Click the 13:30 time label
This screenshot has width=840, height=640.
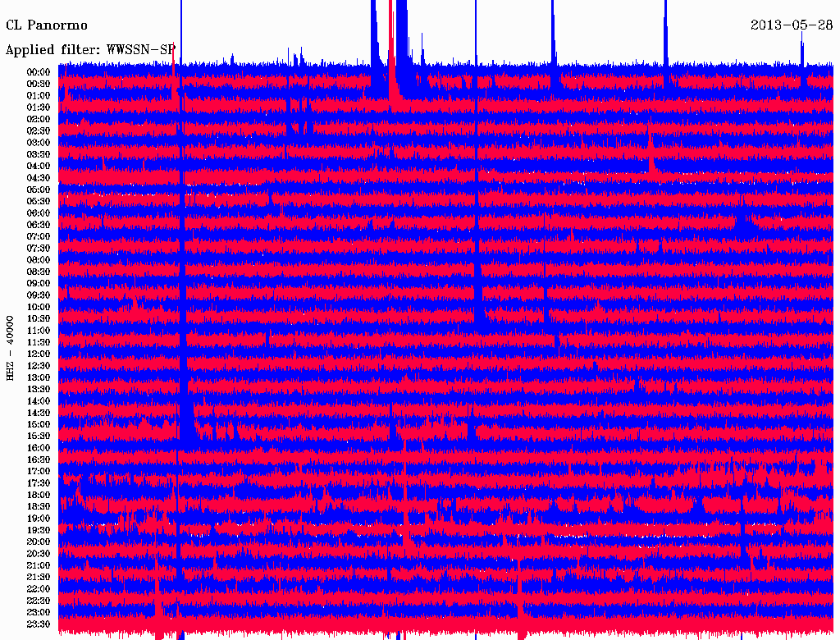tap(39, 390)
